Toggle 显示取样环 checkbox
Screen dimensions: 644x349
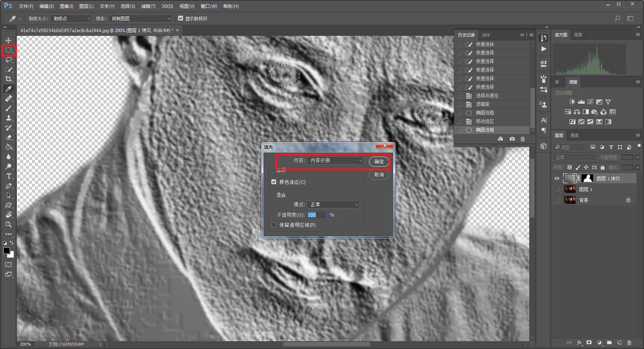tap(181, 18)
